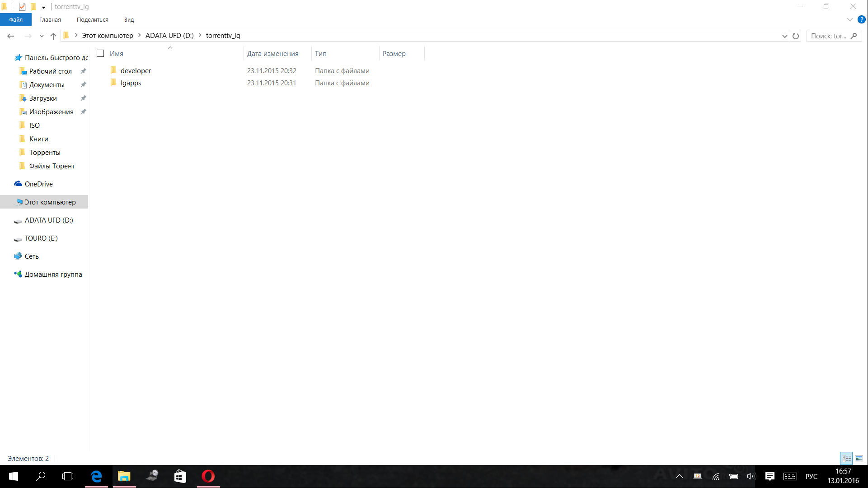Open the developer folder
This screenshot has height=488, width=868.
click(x=136, y=71)
